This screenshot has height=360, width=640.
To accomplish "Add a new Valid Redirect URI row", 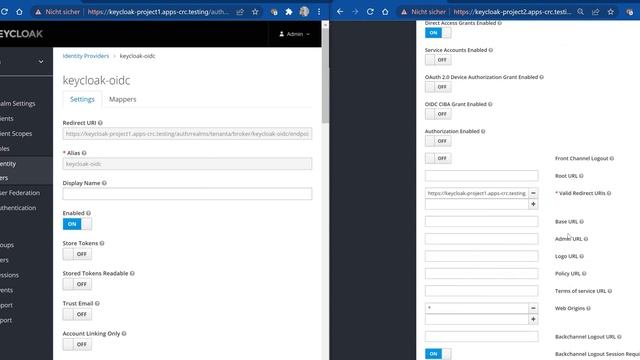I will pos(533,204).
